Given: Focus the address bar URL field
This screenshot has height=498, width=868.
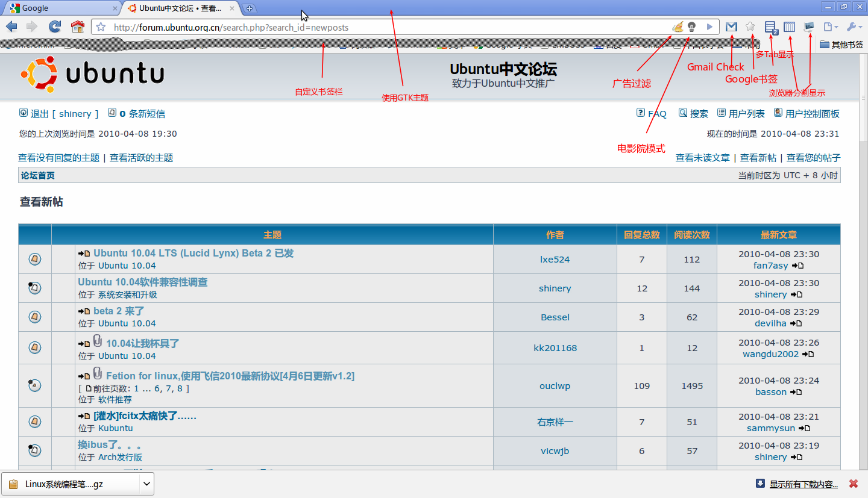Looking at the screenshot, I should click(x=386, y=27).
